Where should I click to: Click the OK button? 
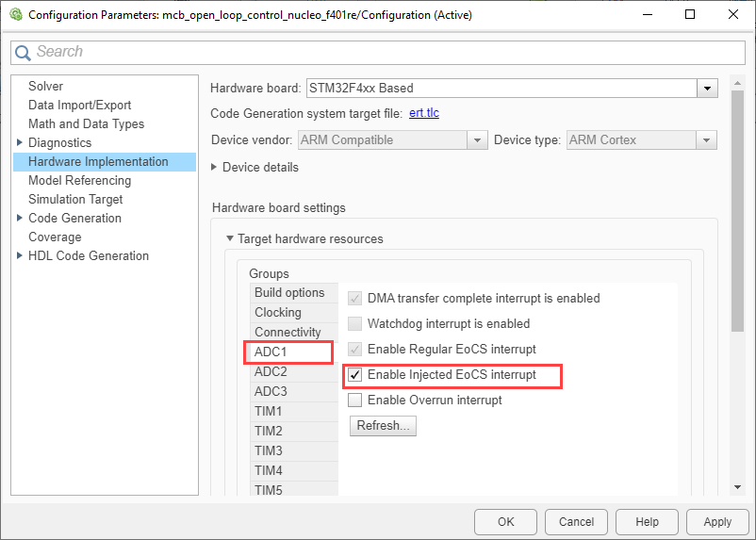[x=505, y=521]
